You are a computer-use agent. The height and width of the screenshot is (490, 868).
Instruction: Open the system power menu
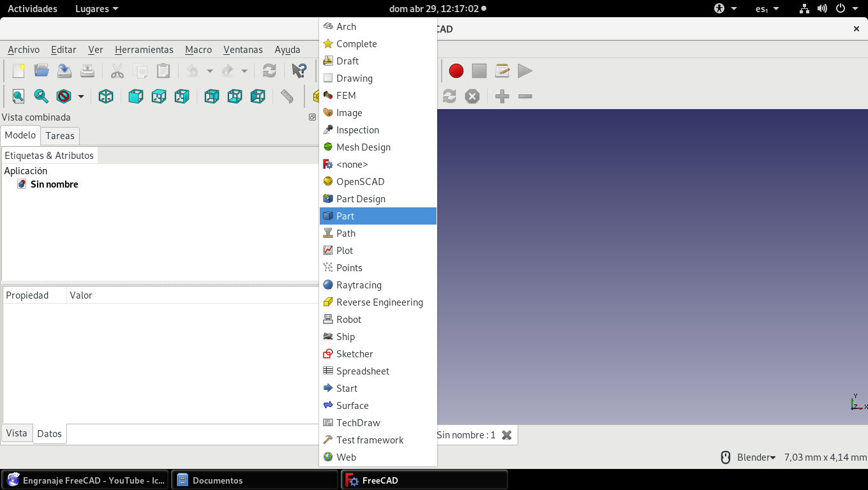848,8
